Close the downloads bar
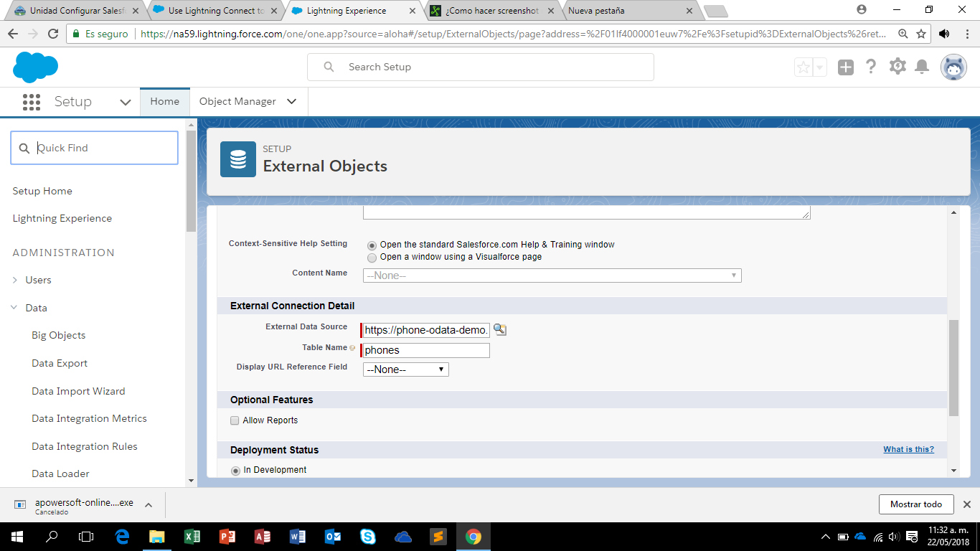This screenshot has height=551, width=980. point(967,504)
